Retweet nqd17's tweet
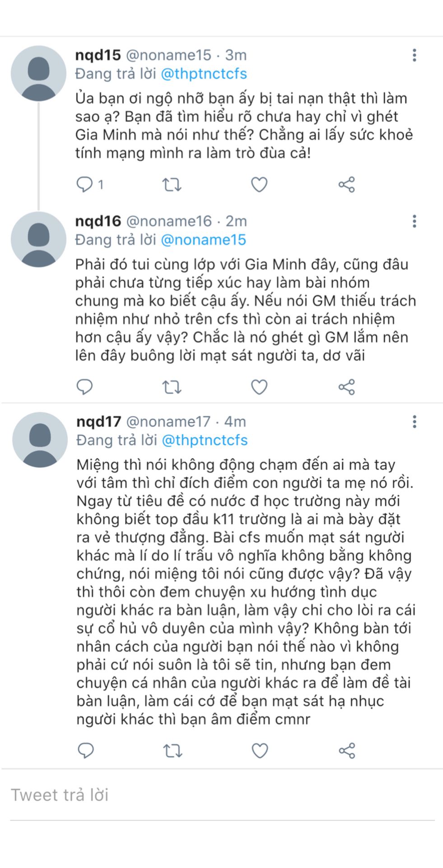Viewport: 443px width, 868px height. pyautogui.click(x=172, y=750)
